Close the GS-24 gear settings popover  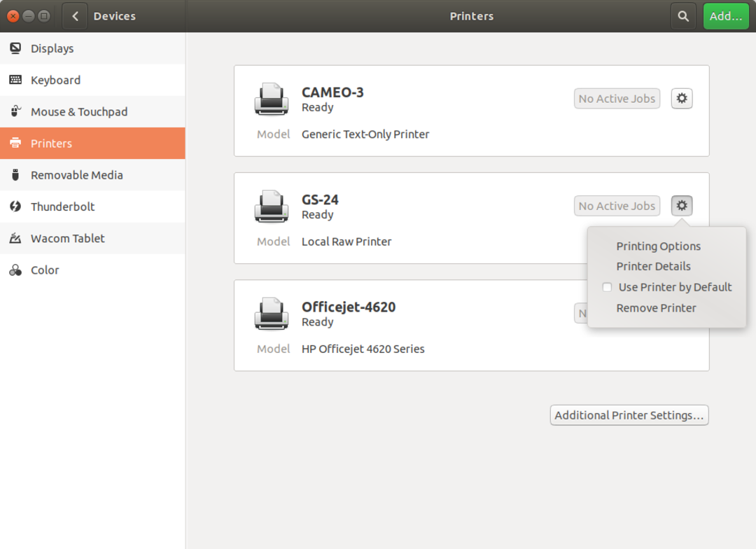point(682,206)
